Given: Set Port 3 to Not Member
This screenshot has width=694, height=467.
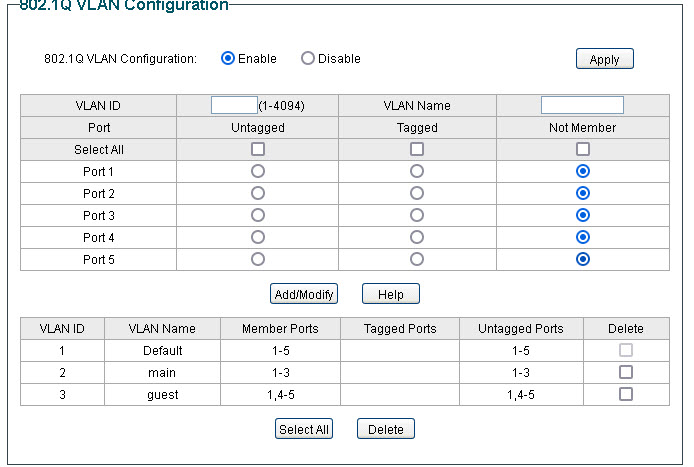Looking at the screenshot, I should [x=582, y=216].
